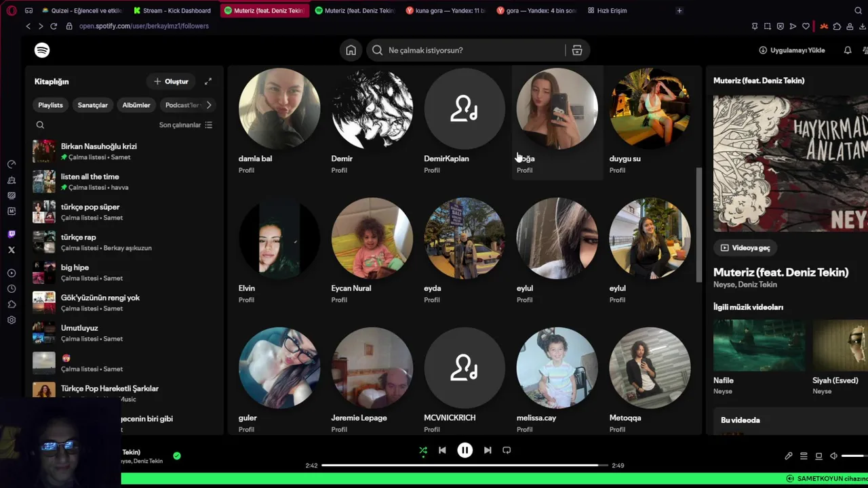Open the 'türkçe rap' playlist
868x488 pixels.
point(124,242)
